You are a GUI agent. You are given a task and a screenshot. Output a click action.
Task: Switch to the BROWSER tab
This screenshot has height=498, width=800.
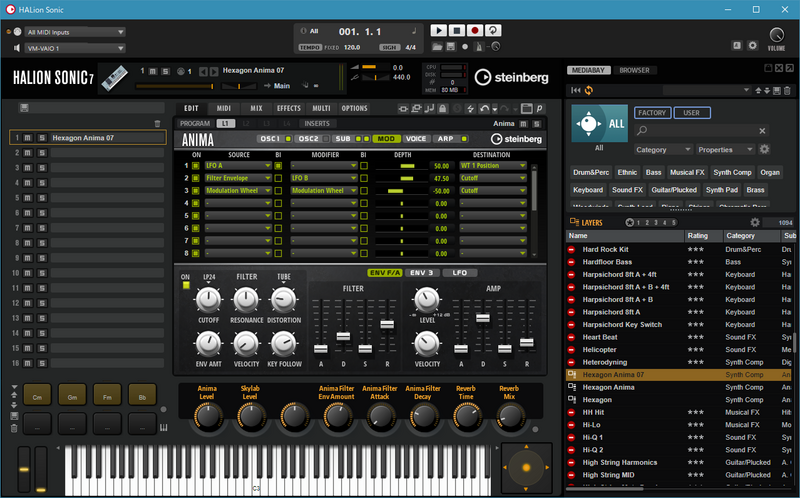point(634,70)
